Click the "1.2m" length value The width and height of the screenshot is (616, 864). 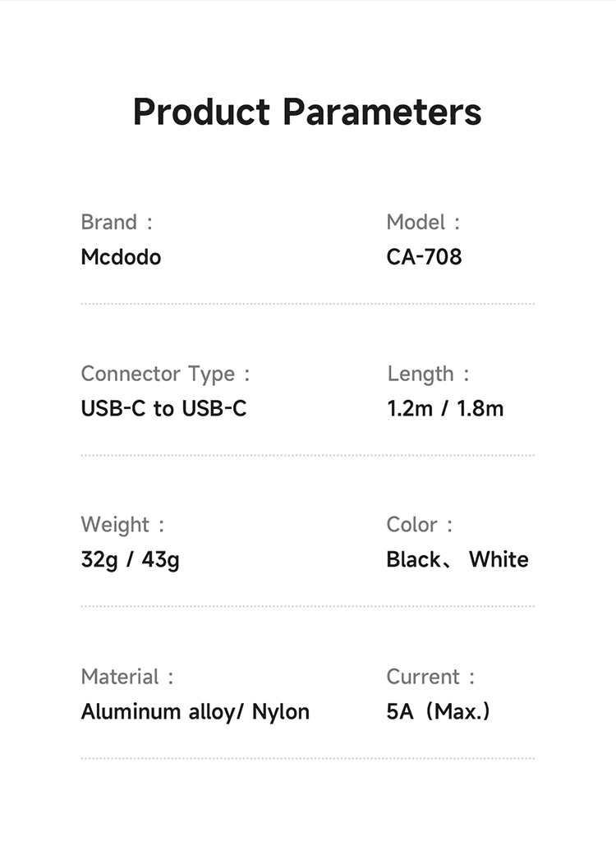pyautogui.click(x=409, y=408)
